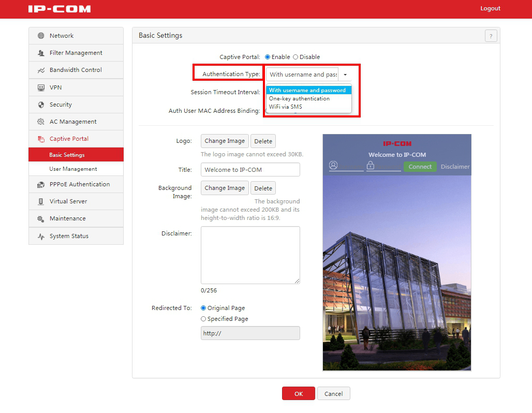Delete the Logo image
Viewport: 532px width, 413px height.
[x=263, y=141]
